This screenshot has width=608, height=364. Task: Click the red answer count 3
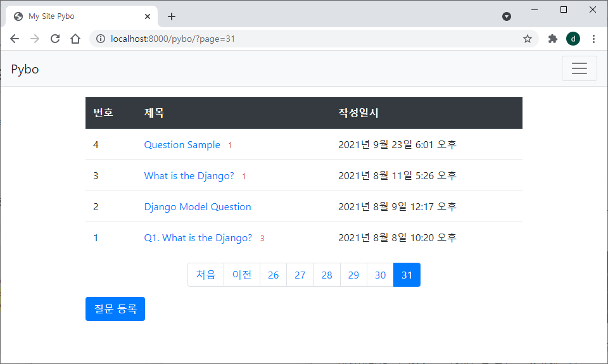(262, 239)
